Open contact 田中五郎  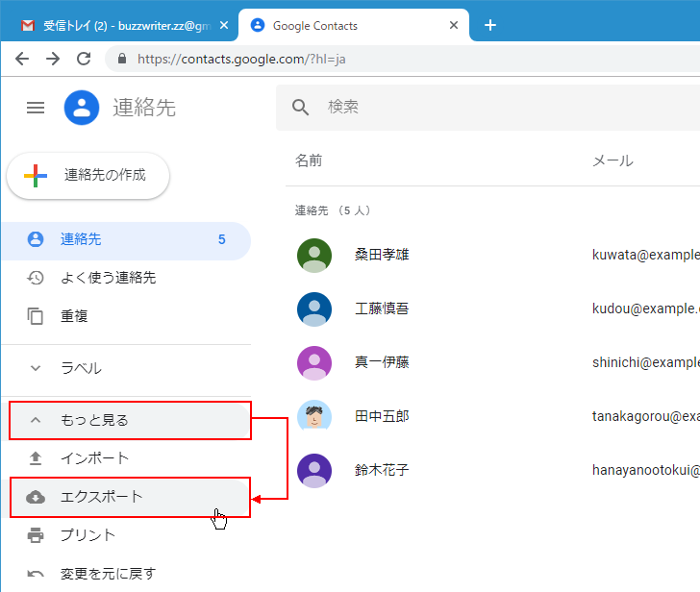pos(382,416)
